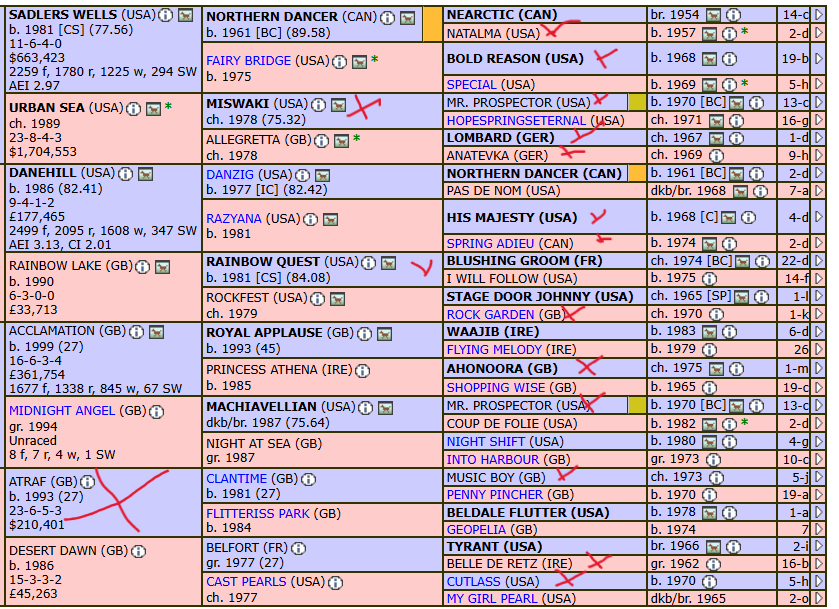
Task: Expand the arrow in My Girl Pearl's row
Action: coord(818,598)
